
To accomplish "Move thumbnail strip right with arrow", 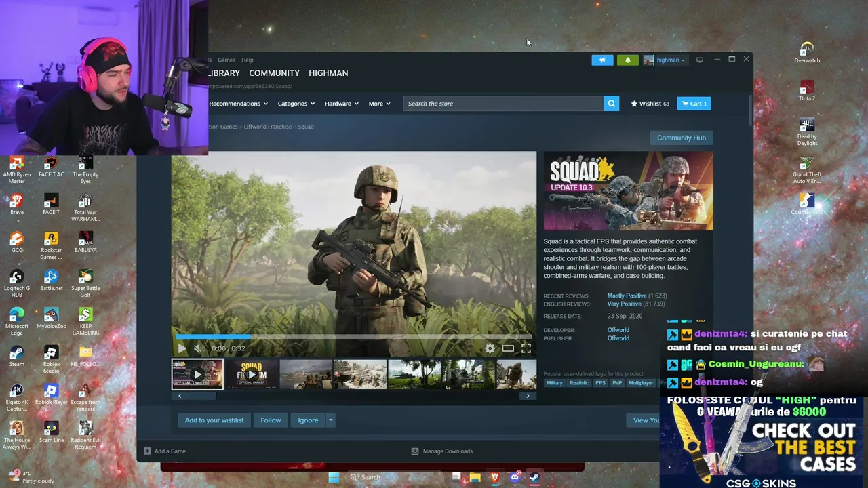I will 528,396.
